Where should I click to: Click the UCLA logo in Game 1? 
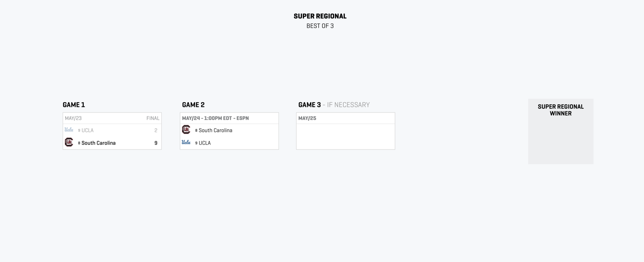coord(69,130)
